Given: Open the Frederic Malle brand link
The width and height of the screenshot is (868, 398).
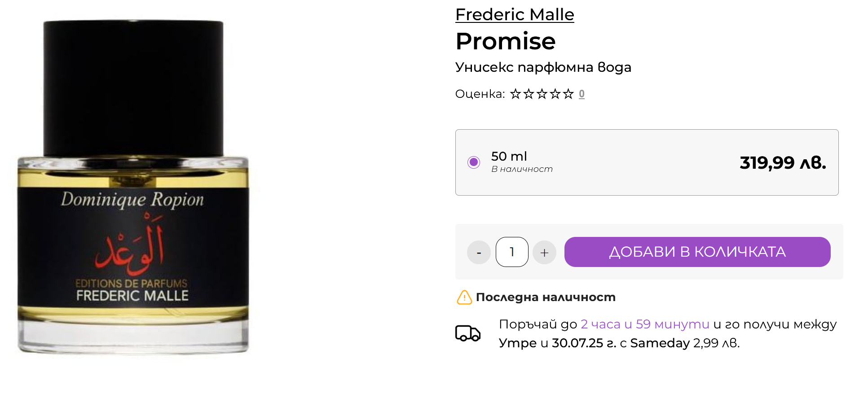Looking at the screenshot, I should 515,14.
